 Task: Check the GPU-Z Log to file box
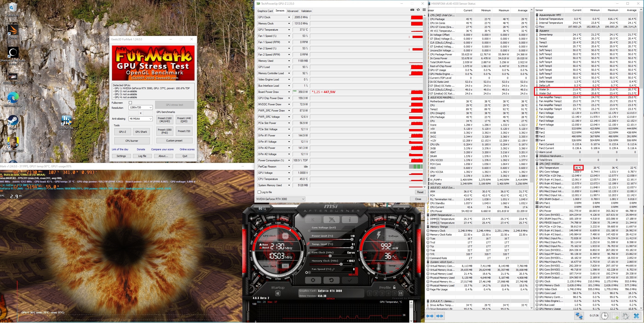259,192
